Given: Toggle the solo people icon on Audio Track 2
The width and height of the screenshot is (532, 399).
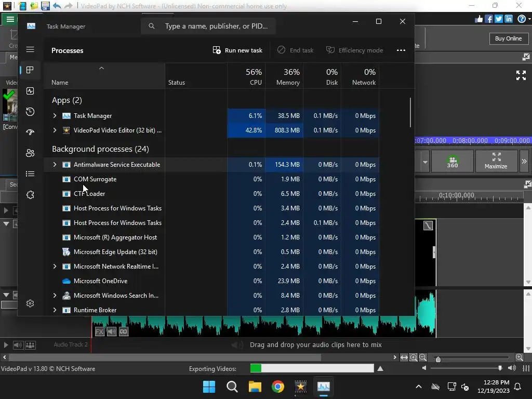Looking at the screenshot, I should click(30, 345).
